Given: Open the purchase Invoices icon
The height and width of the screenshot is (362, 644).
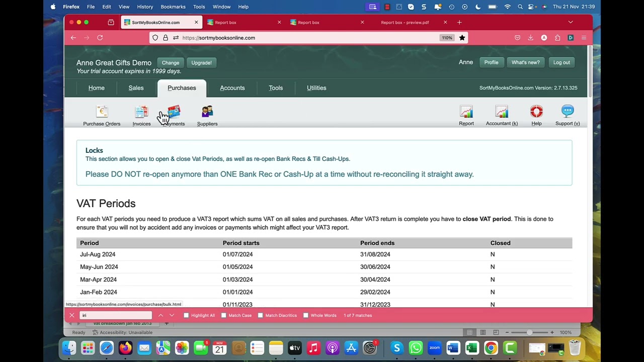Looking at the screenshot, I should click(141, 116).
